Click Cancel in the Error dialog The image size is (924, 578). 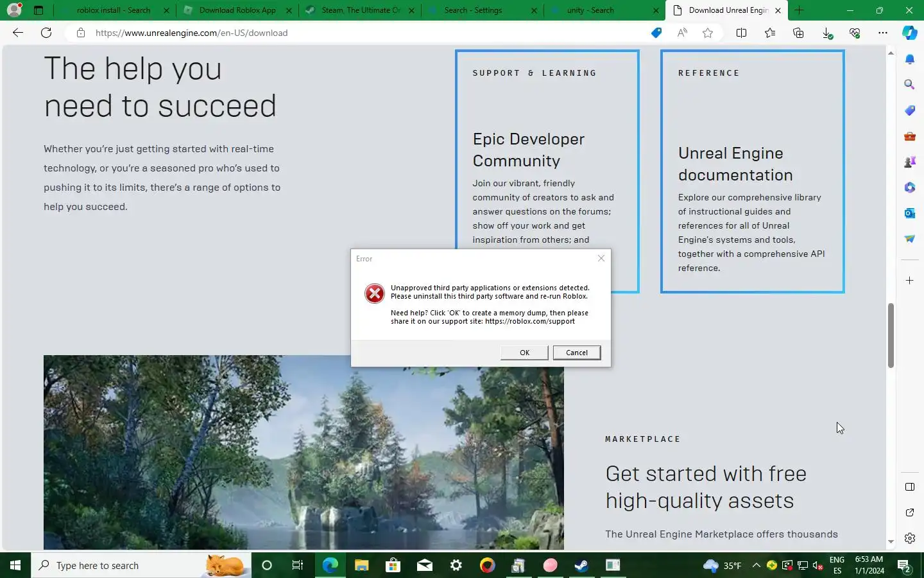577,353
